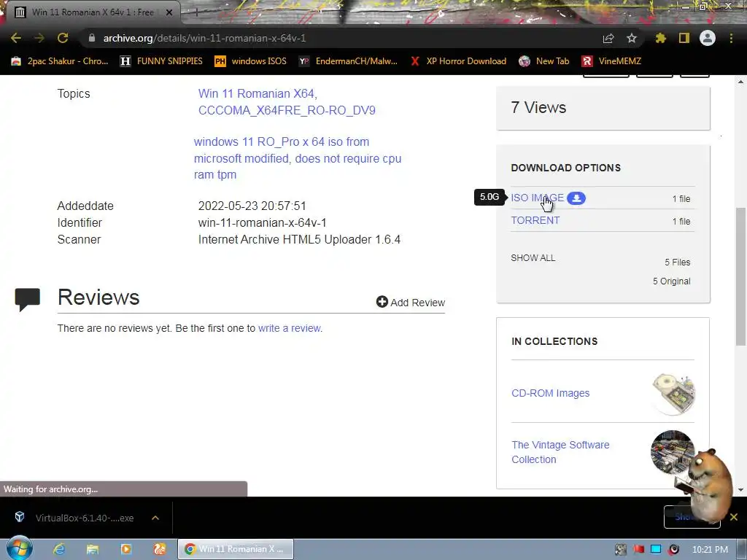747x560 pixels.
Task: Click the Addeddate value 2022-05-23 20:57:51
Action: coord(252,206)
